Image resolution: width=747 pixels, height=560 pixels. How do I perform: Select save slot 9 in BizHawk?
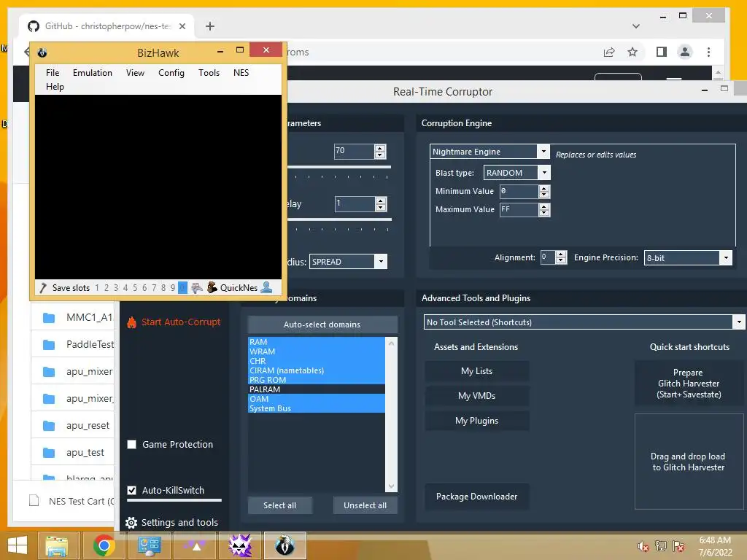pyautogui.click(x=173, y=287)
